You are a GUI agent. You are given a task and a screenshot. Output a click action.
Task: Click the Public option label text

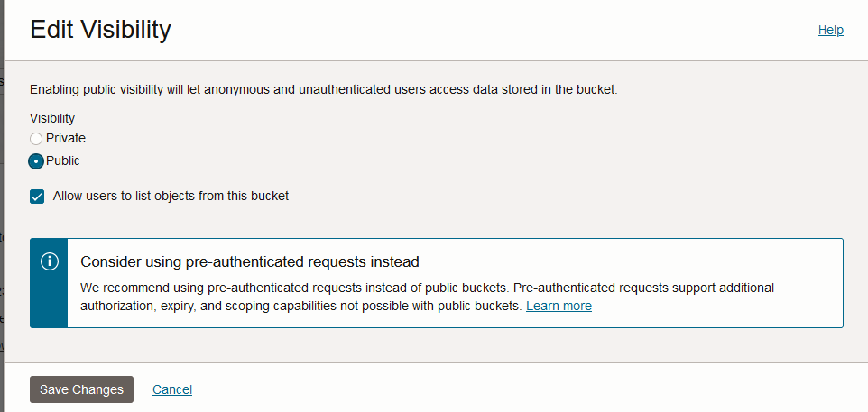point(62,161)
